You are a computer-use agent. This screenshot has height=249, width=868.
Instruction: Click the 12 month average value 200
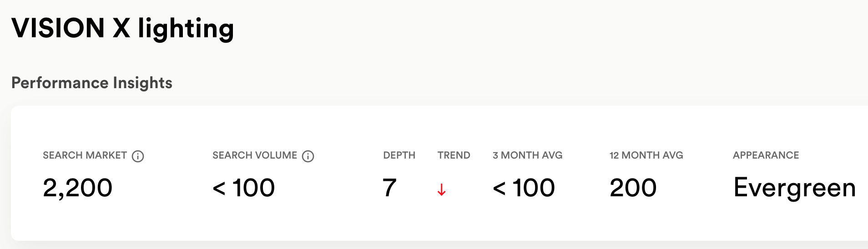(x=633, y=188)
